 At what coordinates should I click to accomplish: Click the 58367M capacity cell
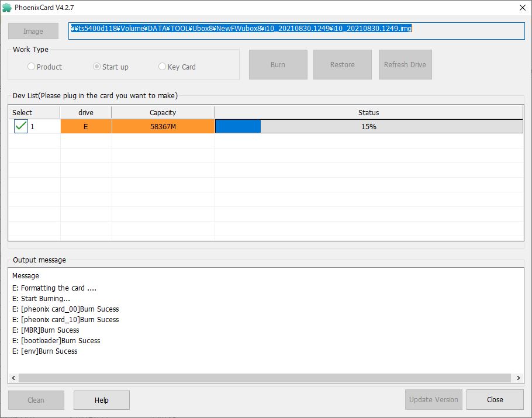163,126
